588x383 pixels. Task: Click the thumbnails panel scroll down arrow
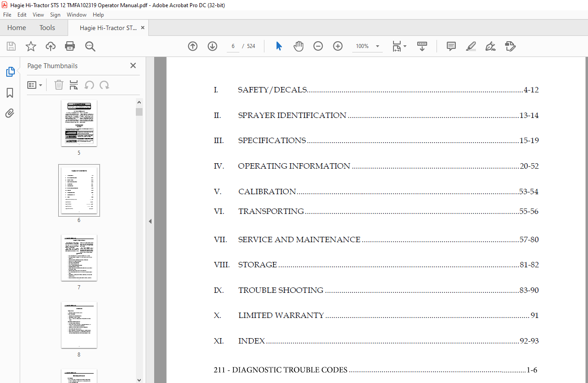139,379
